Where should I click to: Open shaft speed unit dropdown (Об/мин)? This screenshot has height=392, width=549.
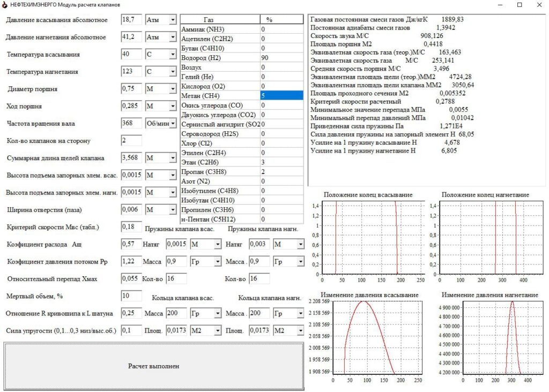173,123
